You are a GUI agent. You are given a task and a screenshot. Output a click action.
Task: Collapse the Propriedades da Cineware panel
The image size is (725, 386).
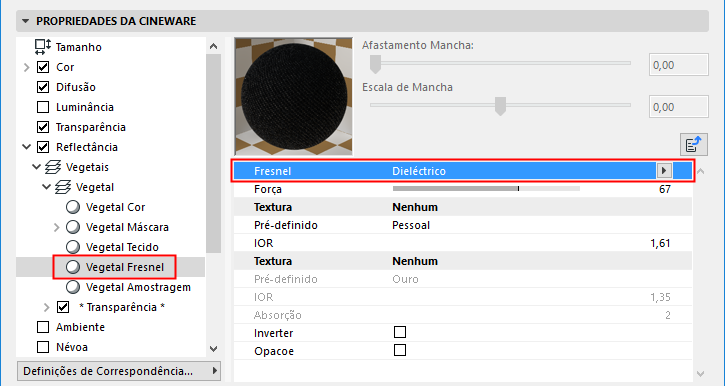(25, 21)
